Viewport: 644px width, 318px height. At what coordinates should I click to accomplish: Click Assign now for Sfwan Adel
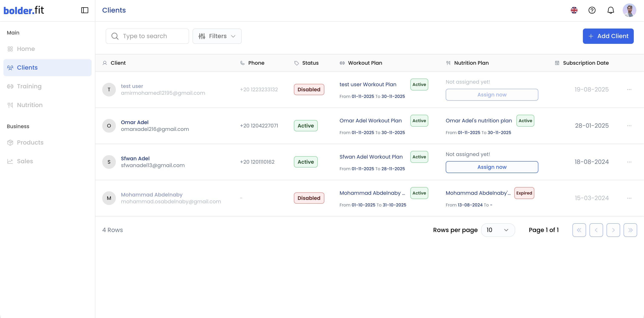(x=492, y=167)
